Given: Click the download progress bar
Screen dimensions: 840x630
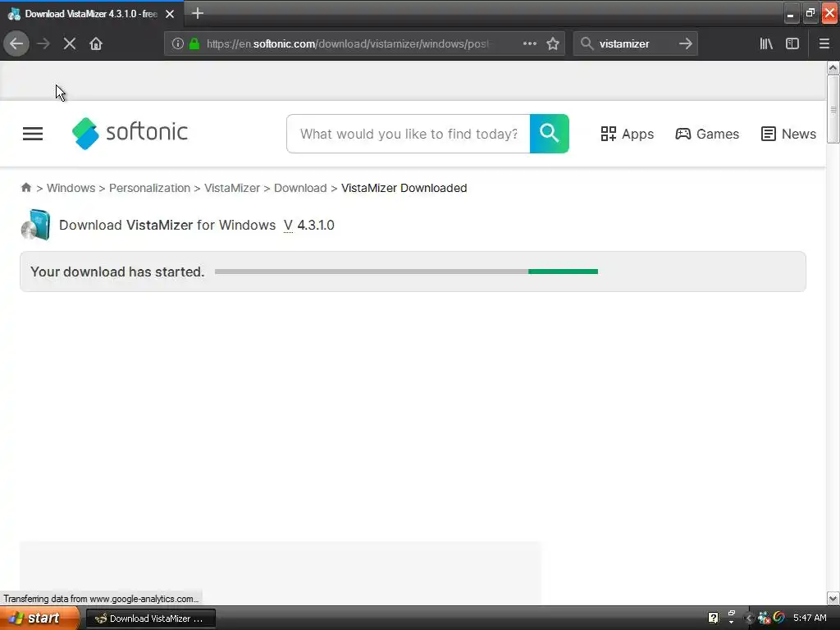Looking at the screenshot, I should [406, 272].
